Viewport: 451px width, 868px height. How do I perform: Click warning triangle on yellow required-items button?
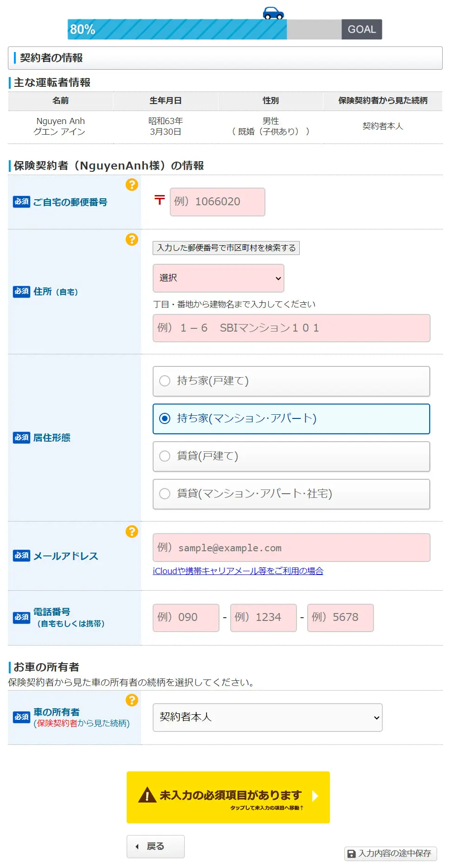click(147, 795)
